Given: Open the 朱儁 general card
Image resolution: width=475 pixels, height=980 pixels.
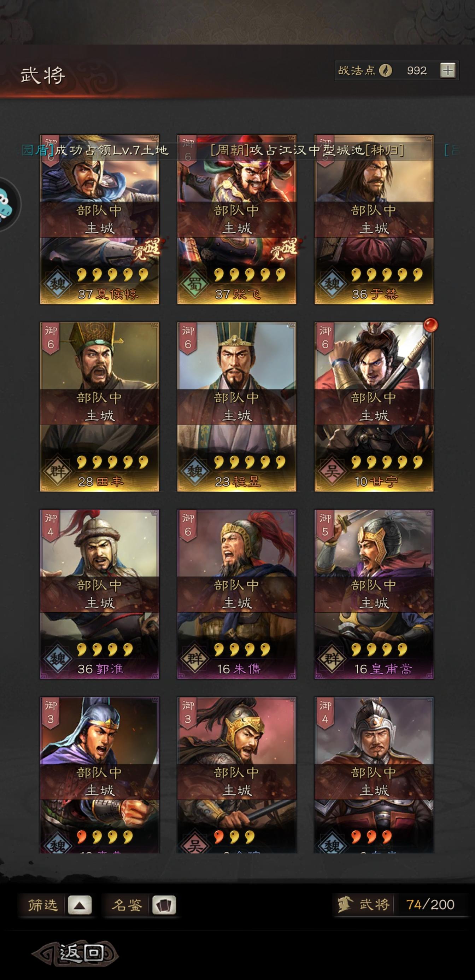Looking at the screenshot, I should [236, 594].
